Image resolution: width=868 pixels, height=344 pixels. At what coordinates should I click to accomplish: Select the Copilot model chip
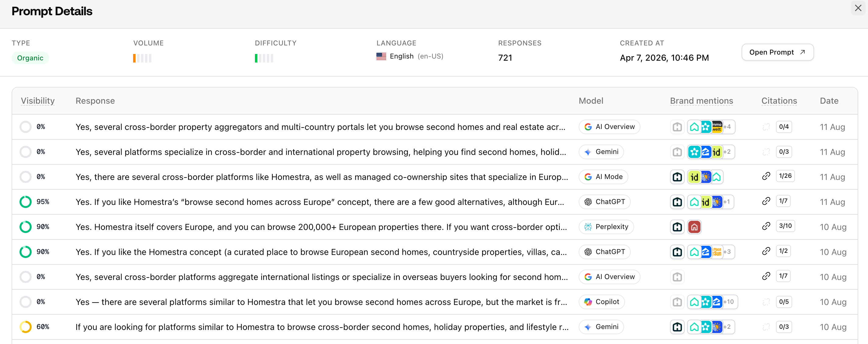click(x=602, y=302)
